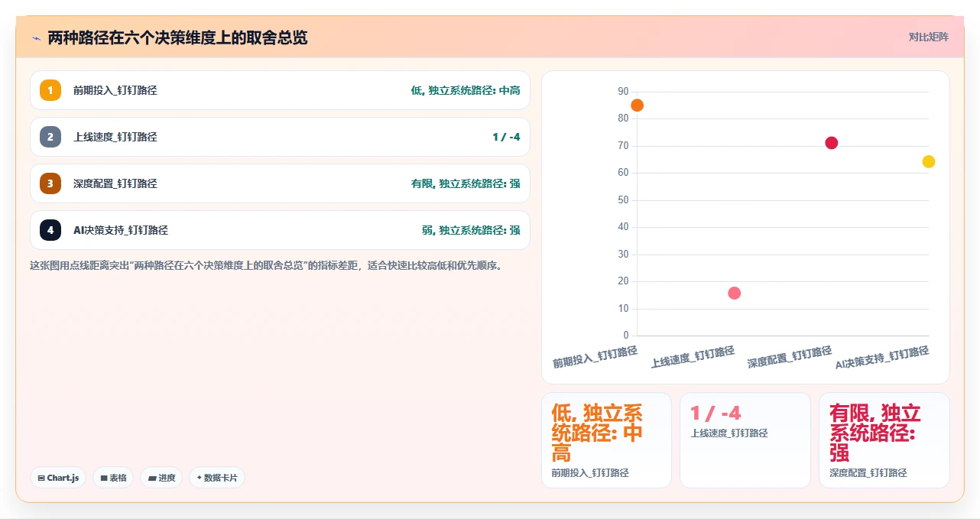Select the number 4 dark badge
This screenshot has height=519, width=980.
pyautogui.click(x=50, y=230)
